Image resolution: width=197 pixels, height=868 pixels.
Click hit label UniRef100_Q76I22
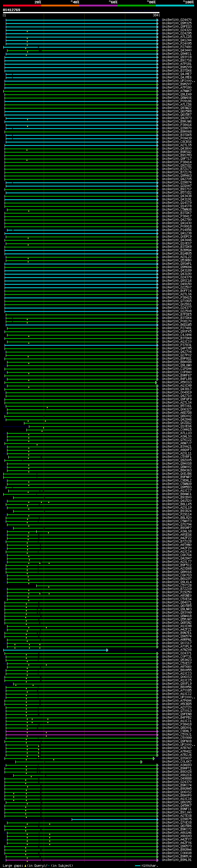click(x=177, y=440)
